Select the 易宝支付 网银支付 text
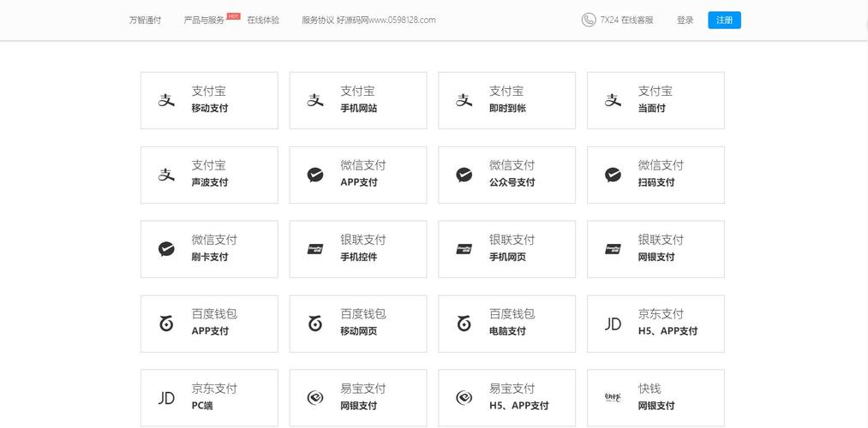Screen dimensions: 868x428 (363, 397)
